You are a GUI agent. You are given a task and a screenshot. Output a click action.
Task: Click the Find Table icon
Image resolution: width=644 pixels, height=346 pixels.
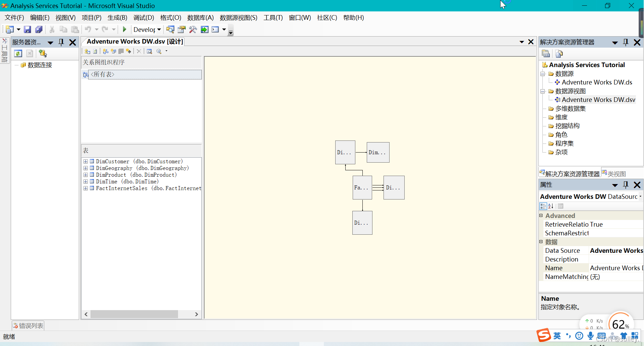pyautogui.click(x=149, y=51)
